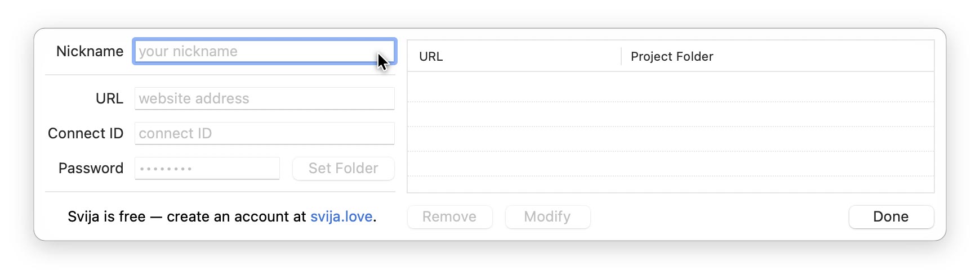Select the first empty table row
The width and height of the screenshot is (980, 280).
coord(670,87)
